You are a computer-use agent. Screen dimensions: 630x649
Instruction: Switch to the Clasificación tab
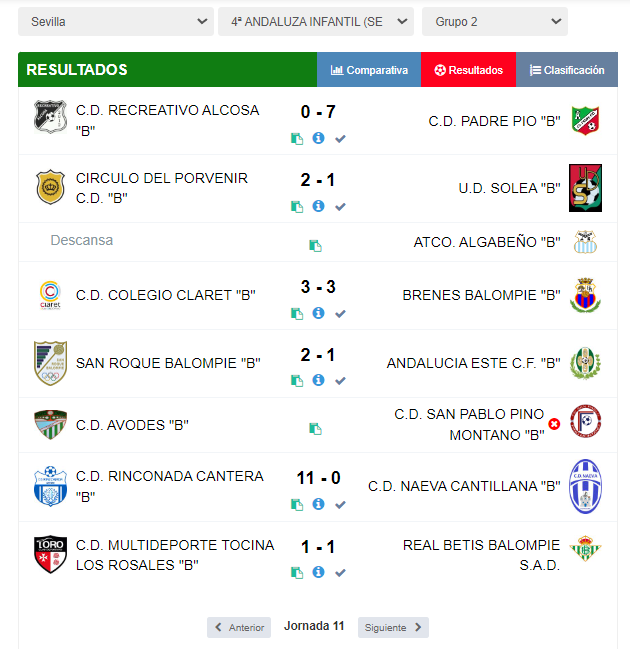tap(567, 70)
